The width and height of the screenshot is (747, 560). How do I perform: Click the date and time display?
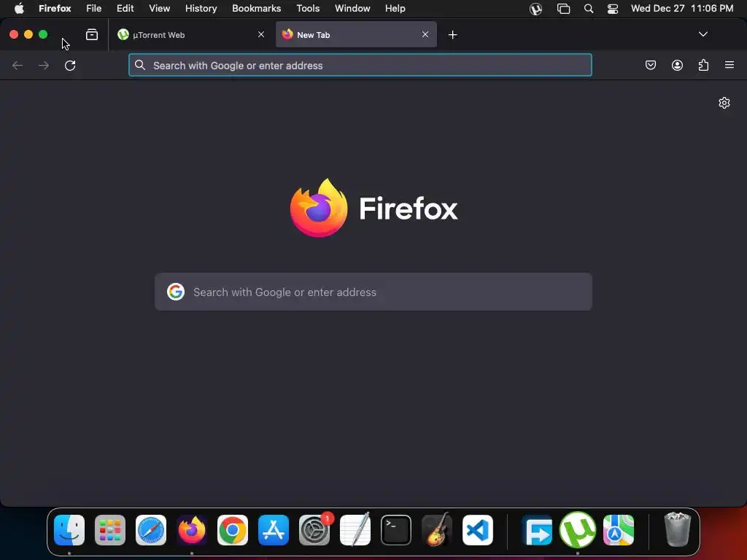click(x=682, y=9)
